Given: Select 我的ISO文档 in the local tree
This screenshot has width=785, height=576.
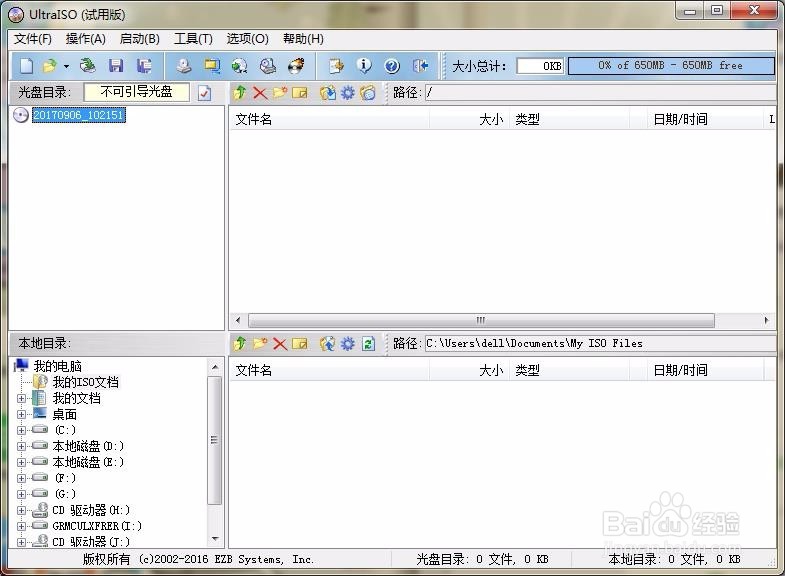Looking at the screenshot, I should click(86, 382).
